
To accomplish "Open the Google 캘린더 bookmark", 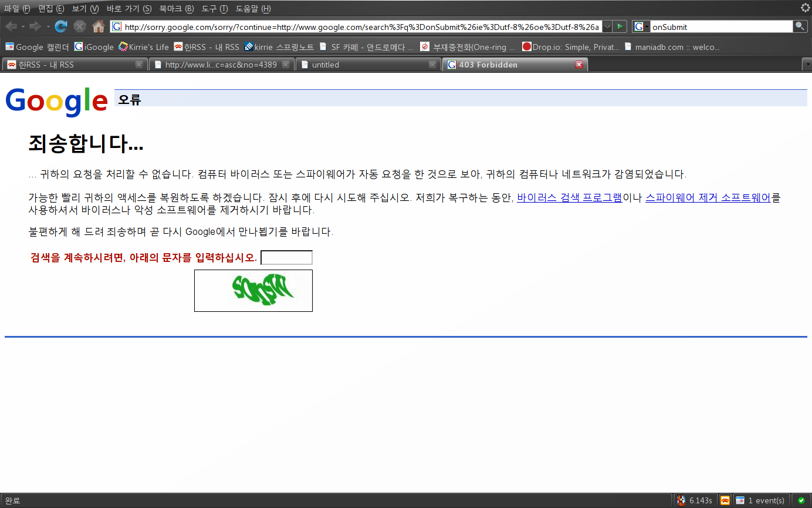I will (37, 47).
